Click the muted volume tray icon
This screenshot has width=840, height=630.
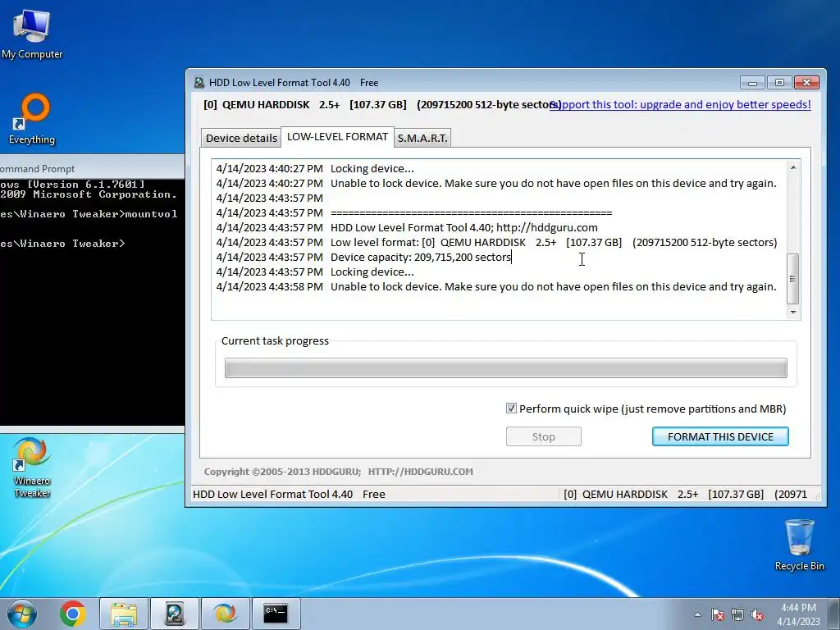(x=757, y=614)
